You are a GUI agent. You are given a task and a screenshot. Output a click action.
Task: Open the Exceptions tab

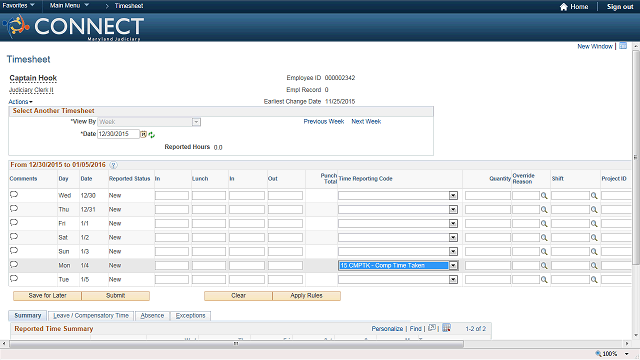(x=190, y=316)
